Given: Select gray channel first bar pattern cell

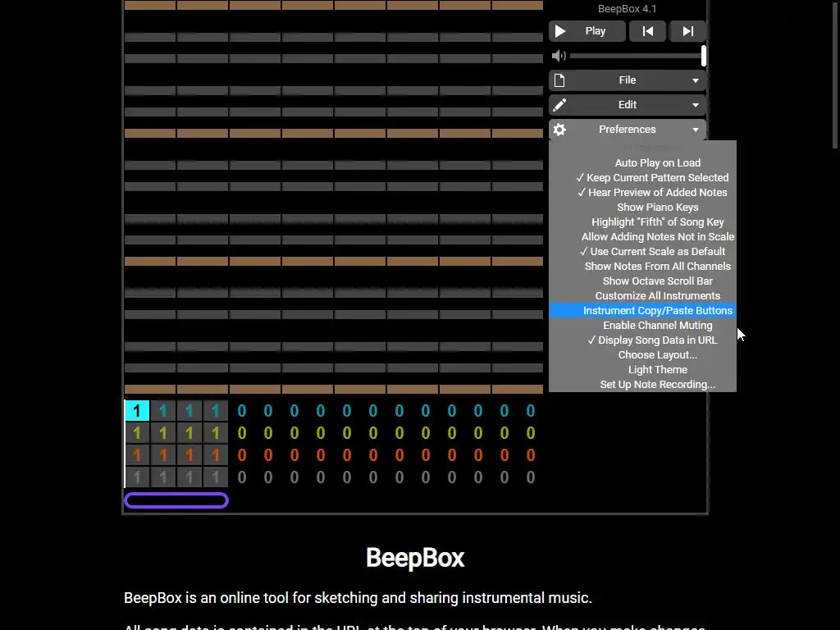Looking at the screenshot, I should point(137,477).
